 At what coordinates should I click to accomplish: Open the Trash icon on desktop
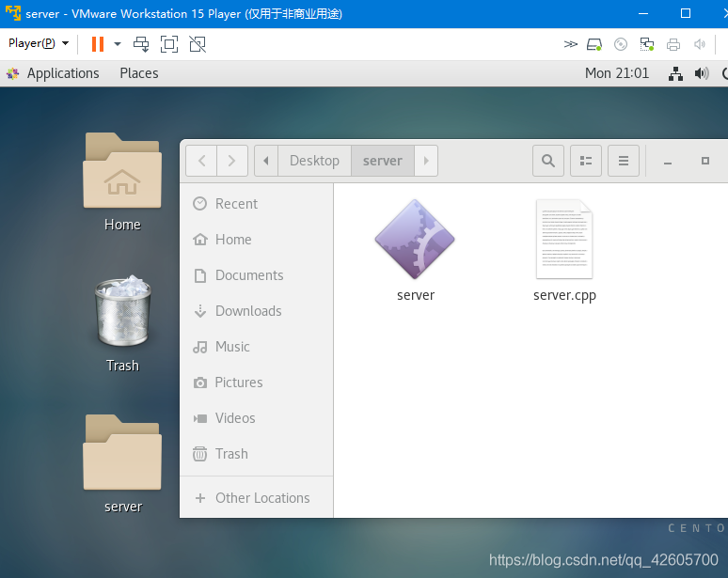122,323
